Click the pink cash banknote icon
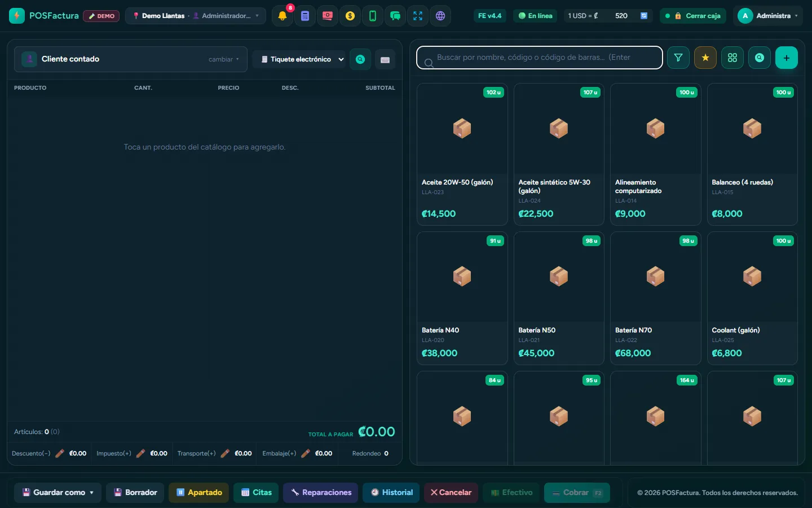 [x=328, y=16]
